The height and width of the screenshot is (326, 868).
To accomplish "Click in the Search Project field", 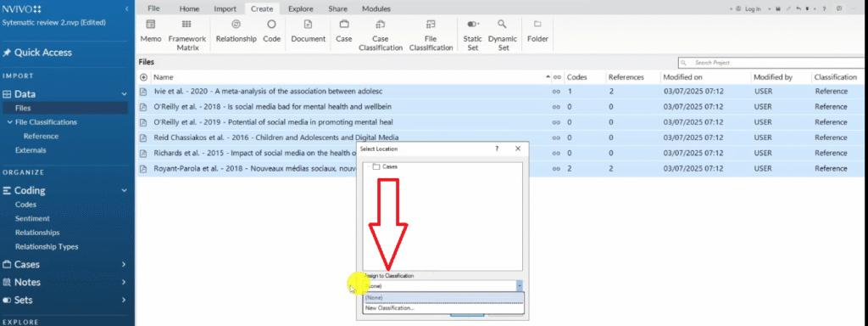I will click(x=771, y=63).
